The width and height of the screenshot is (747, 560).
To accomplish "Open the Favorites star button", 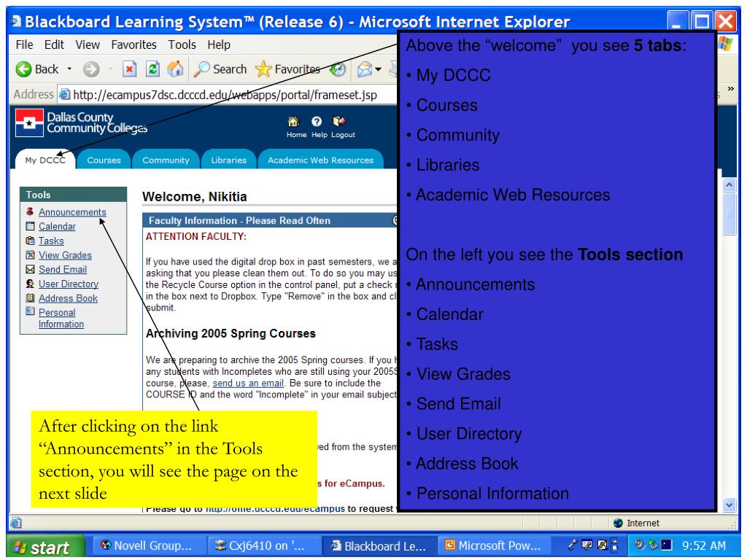I will tap(287, 69).
